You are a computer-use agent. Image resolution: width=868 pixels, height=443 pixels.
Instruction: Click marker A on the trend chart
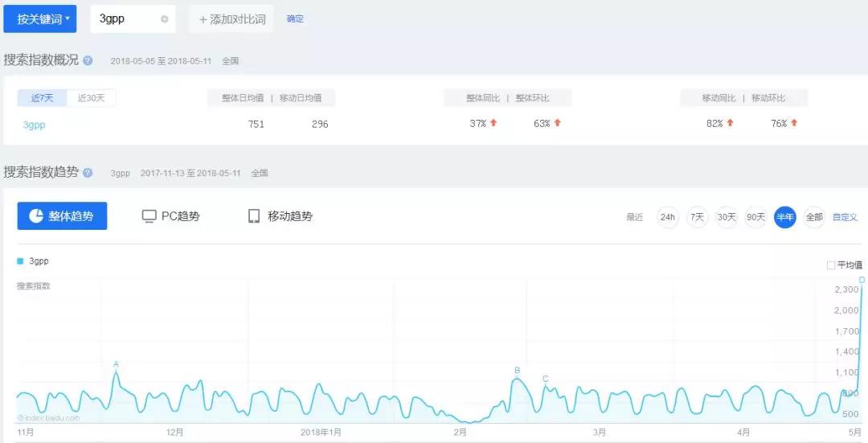pos(116,364)
